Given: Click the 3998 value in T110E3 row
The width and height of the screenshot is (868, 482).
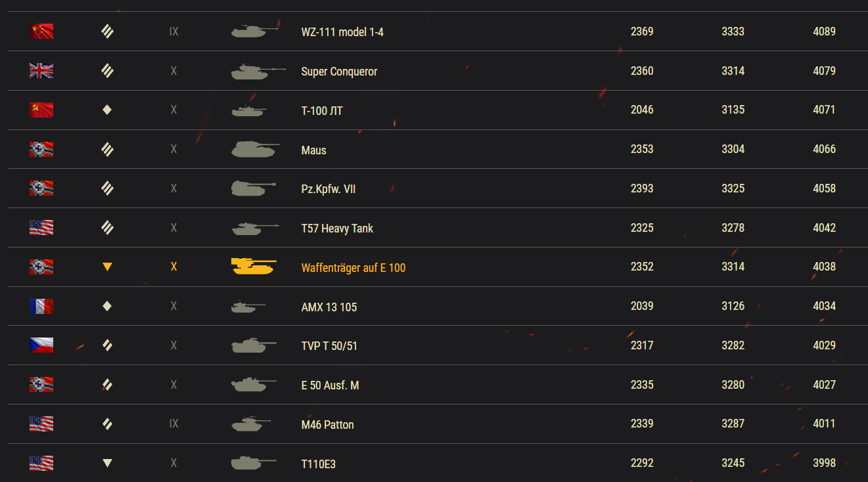Looking at the screenshot, I should click(824, 464).
